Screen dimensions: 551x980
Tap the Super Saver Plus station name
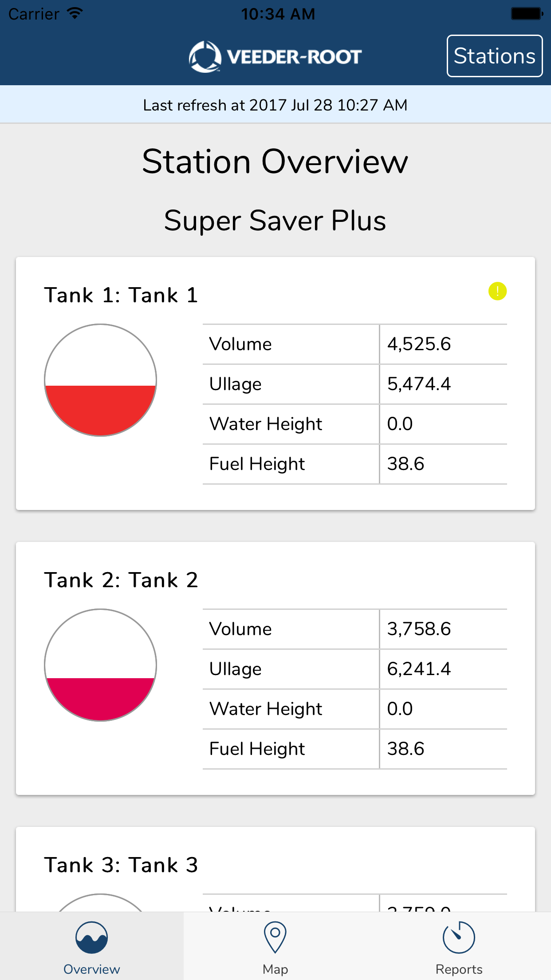pyautogui.click(x=275, y=221)
